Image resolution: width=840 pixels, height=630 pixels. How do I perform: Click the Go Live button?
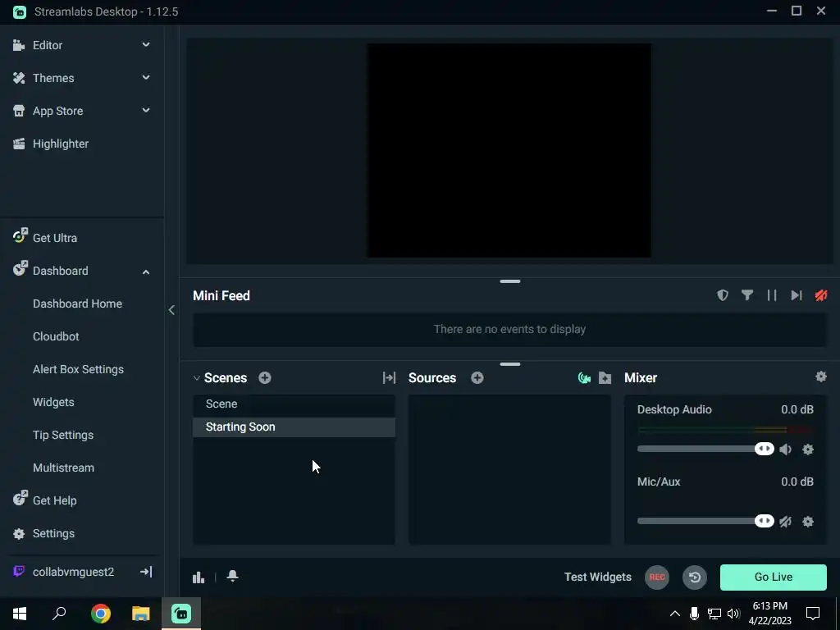(x=774, y=577)
